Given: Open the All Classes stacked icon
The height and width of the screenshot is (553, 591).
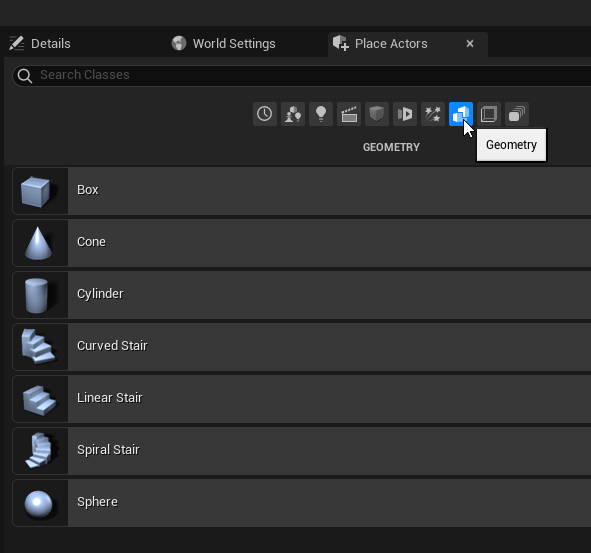Looking at the screenshot, I should click(x=517, y=114).
